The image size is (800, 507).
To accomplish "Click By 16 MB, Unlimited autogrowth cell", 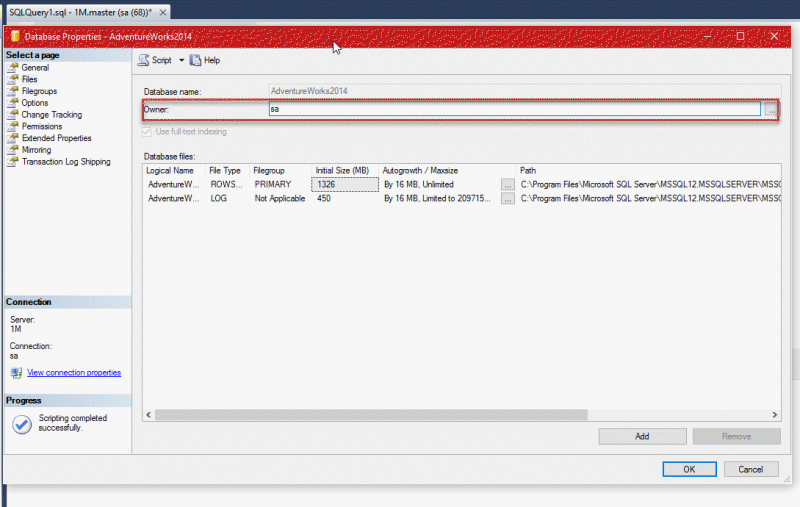I will (440, 184).
